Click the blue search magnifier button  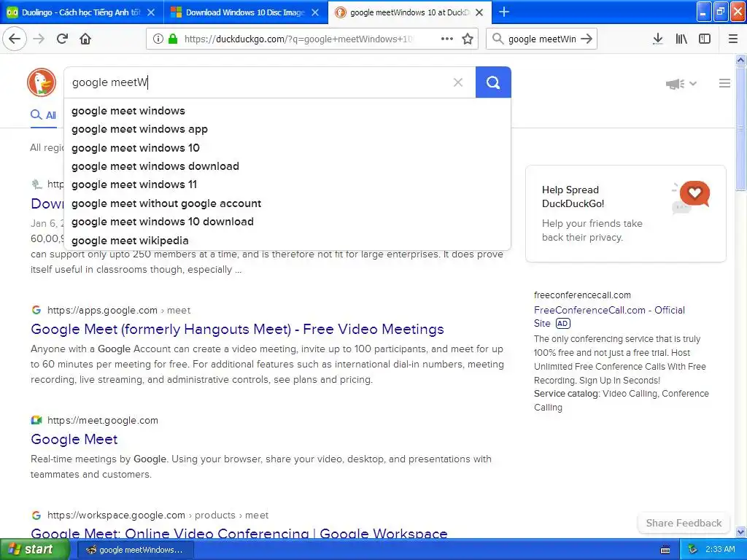pyautogui.click(x=493, y=82)
